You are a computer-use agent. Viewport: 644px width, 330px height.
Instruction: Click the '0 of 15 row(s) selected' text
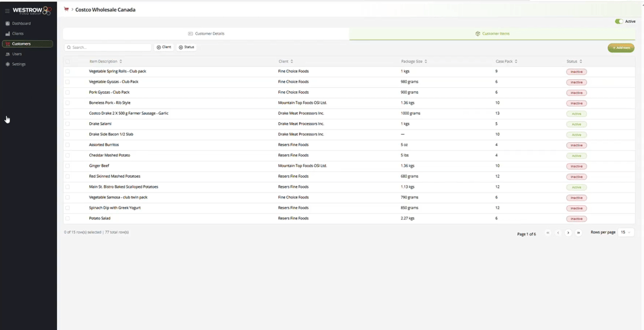point(83,232)
